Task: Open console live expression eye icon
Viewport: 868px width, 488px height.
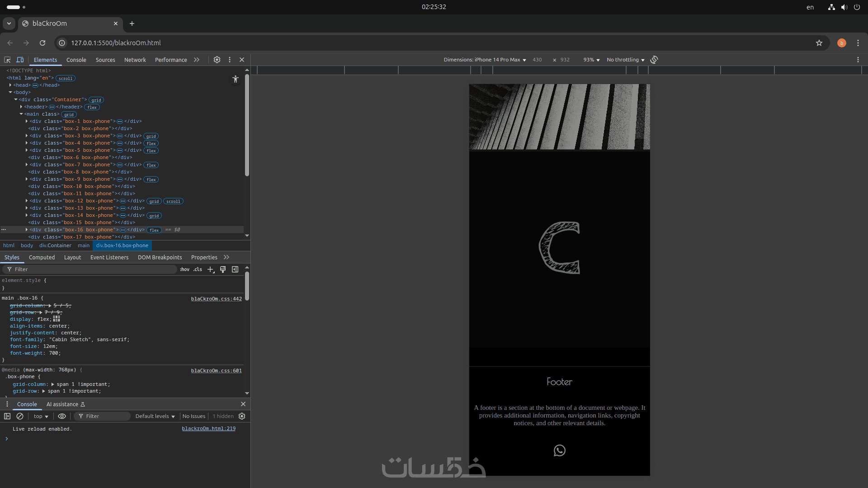Action: 62,416
